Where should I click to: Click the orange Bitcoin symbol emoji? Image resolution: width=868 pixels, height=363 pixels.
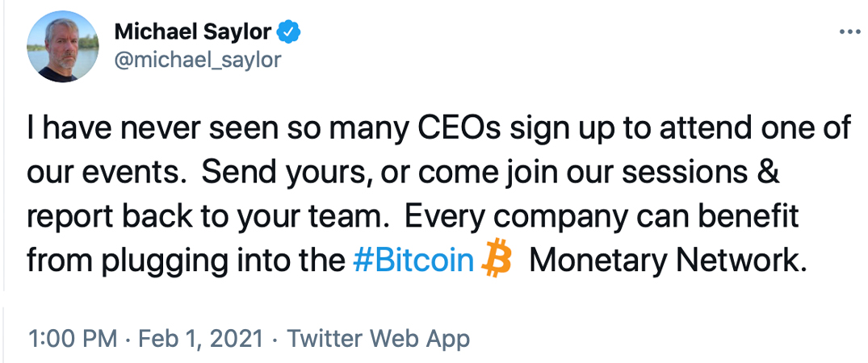497,261
